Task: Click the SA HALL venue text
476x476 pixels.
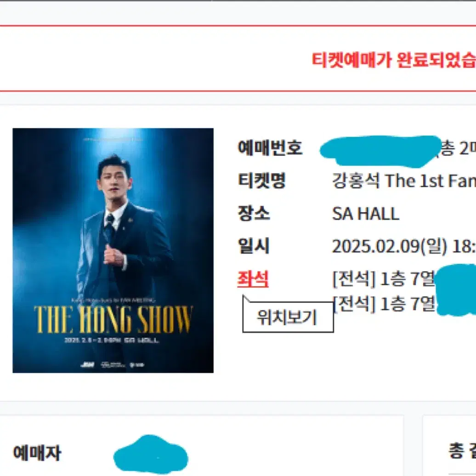Action: [366, 214]
